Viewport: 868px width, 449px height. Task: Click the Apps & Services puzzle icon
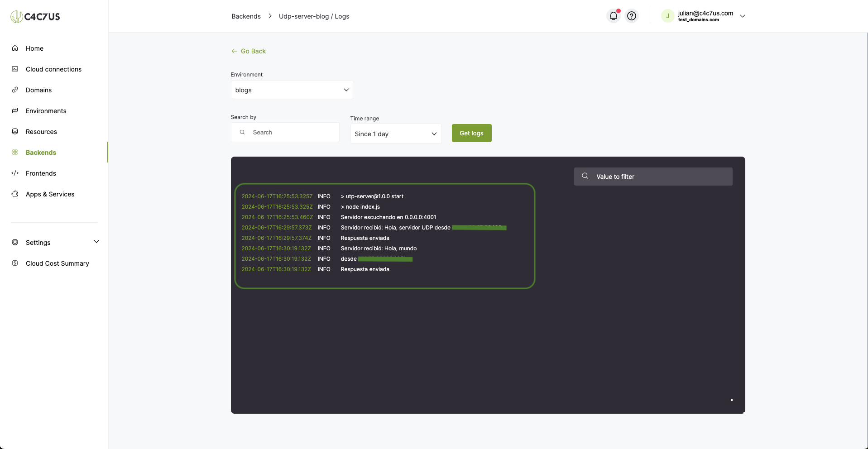click(x=15, y=194)
